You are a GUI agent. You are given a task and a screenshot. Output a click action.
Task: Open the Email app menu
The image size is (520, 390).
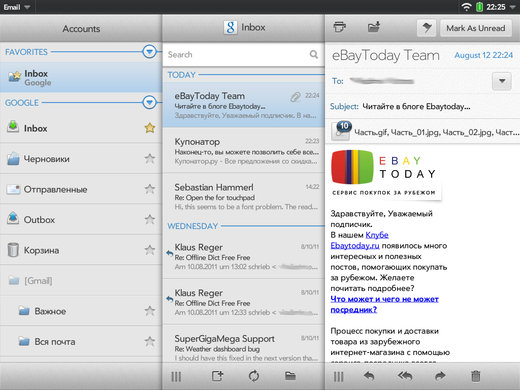(x=17, y=7)
